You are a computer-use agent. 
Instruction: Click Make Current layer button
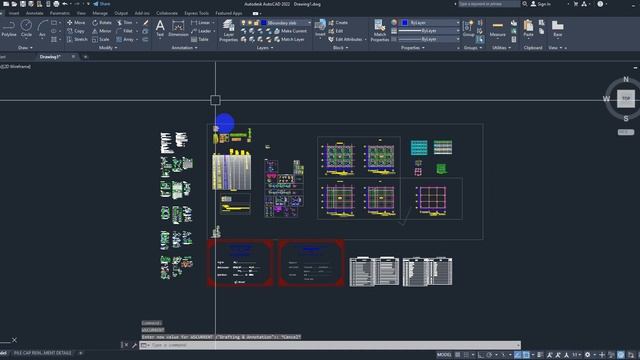click(x=290, y=31)
